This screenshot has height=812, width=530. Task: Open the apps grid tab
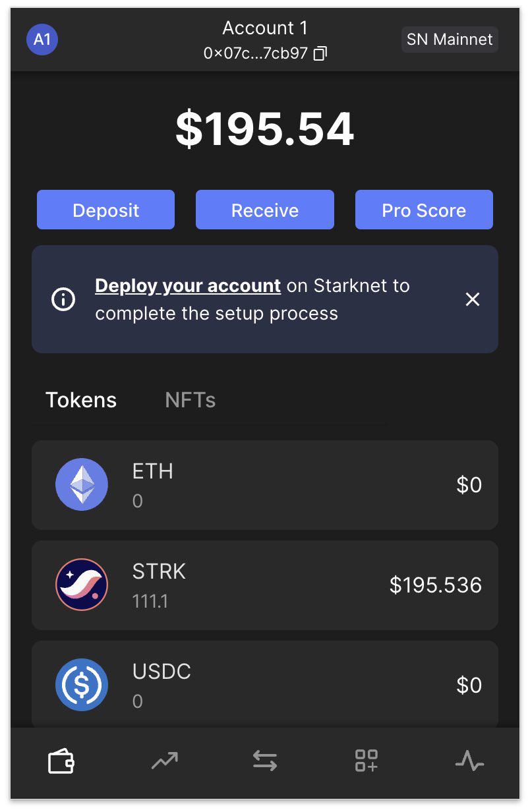pyautogui.click(x=367, y=761)
